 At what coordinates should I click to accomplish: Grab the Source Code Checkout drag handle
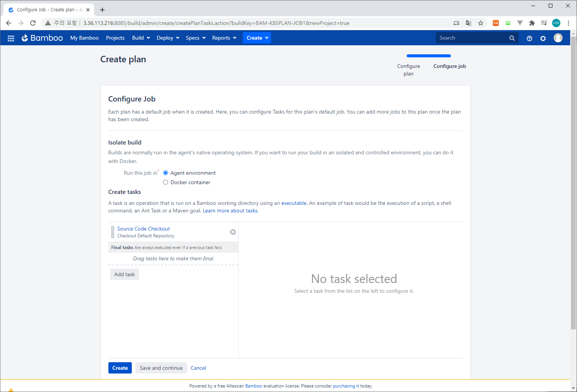(x=113, y=232)
